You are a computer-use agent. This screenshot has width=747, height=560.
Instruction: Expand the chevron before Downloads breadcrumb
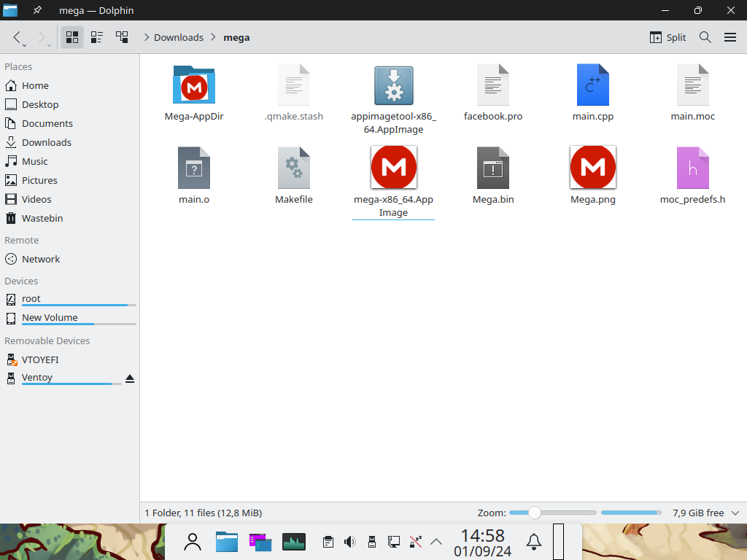(x=146, y=37)
